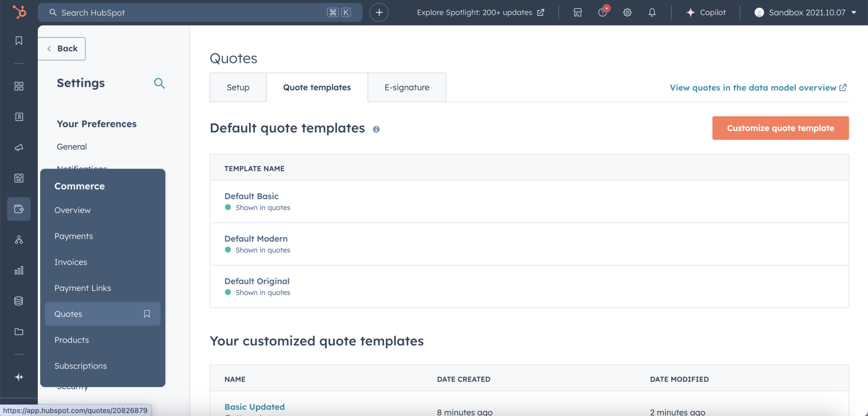Click the info icon beside Default quote templates
This screenshot has width=868, height=416.
pos(376,129)
